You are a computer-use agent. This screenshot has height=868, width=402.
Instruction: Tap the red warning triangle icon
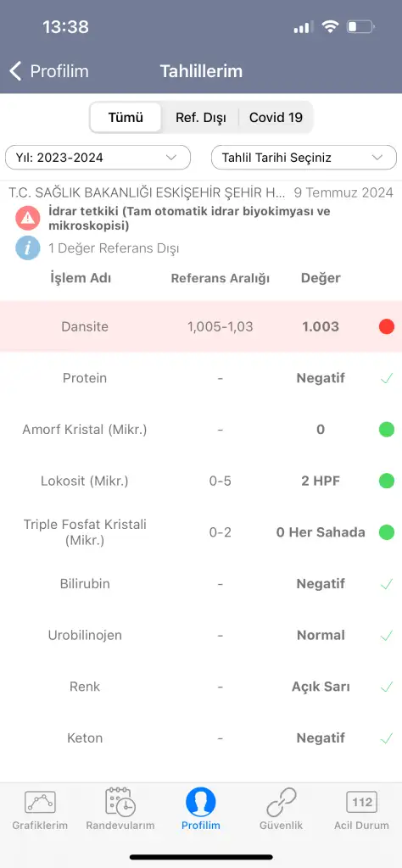(28, 218)
